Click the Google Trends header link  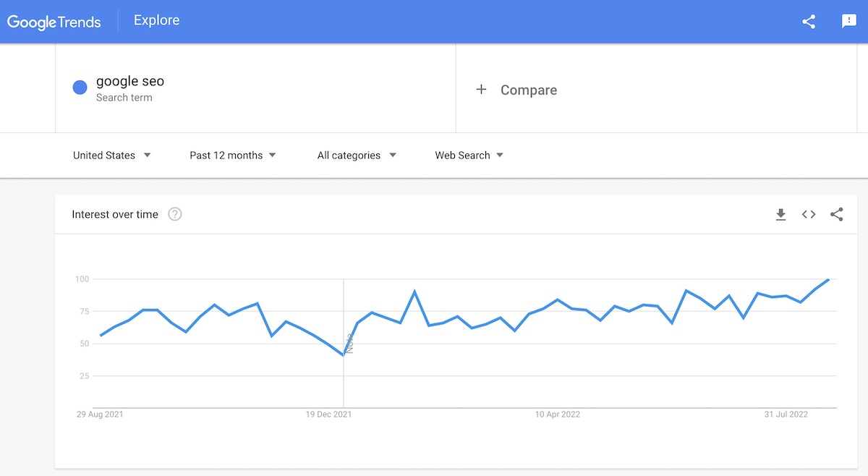click(x=54, y=22)
